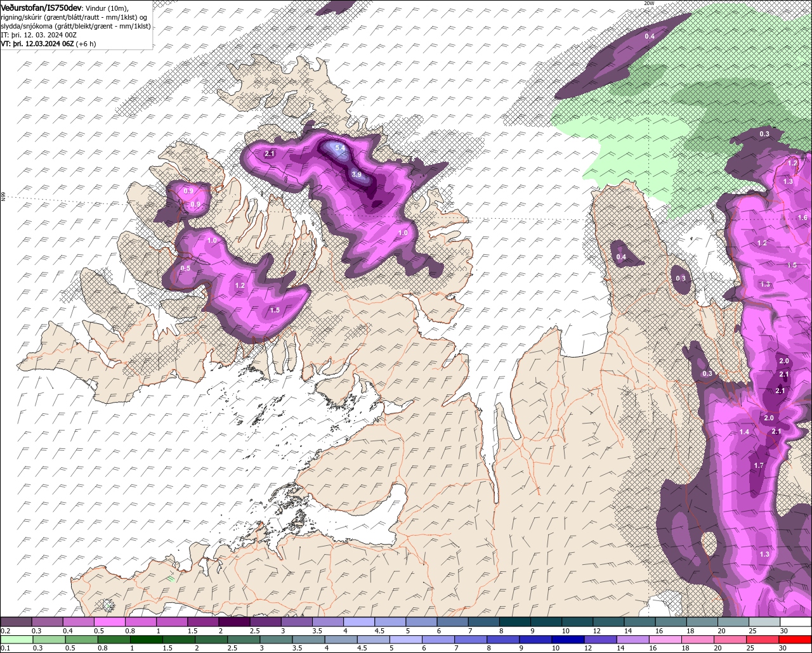Click the pale green 0.1 swatch in lower legend
This screenshot has width=812, height=653.
(17, 639)
